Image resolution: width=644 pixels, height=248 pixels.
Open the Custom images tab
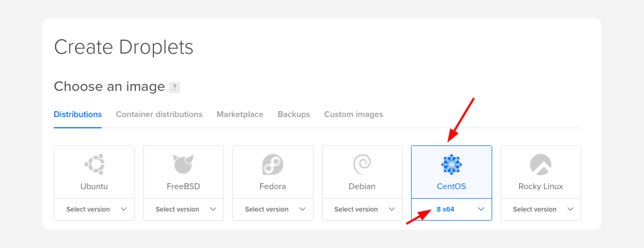353,114
